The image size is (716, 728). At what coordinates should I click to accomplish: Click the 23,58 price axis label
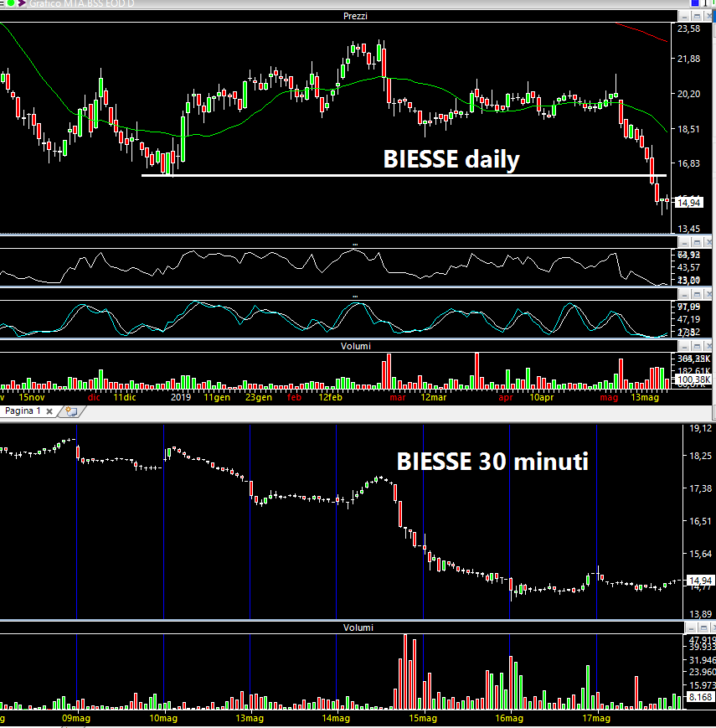click(688, 28)
